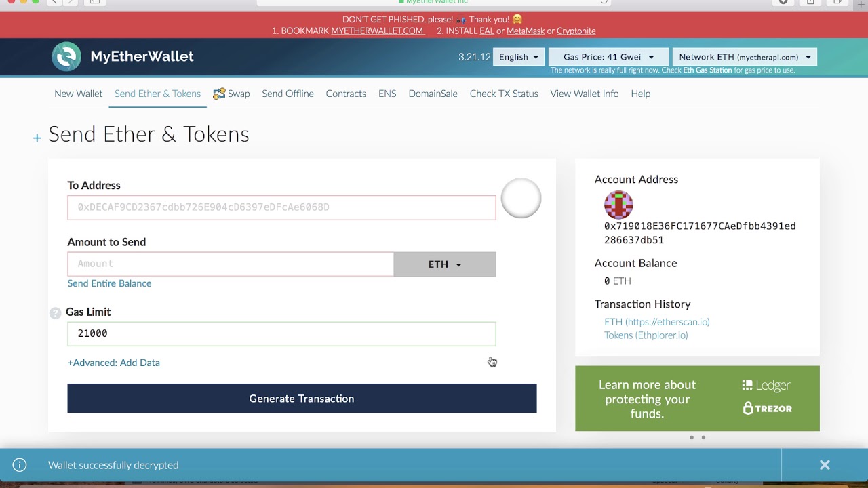Open the DomainSale tab
This screenshot has width=868, height=488.
click(433, 94)
